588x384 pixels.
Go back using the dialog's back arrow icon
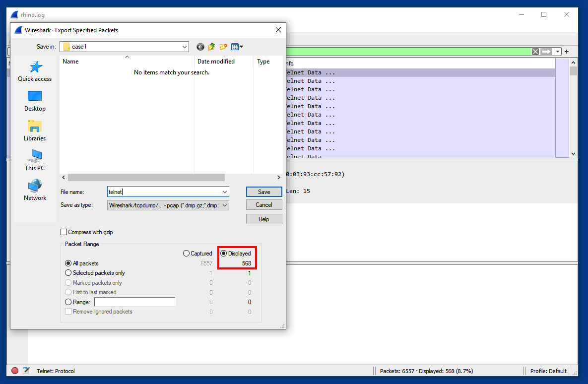coord(200,47)
